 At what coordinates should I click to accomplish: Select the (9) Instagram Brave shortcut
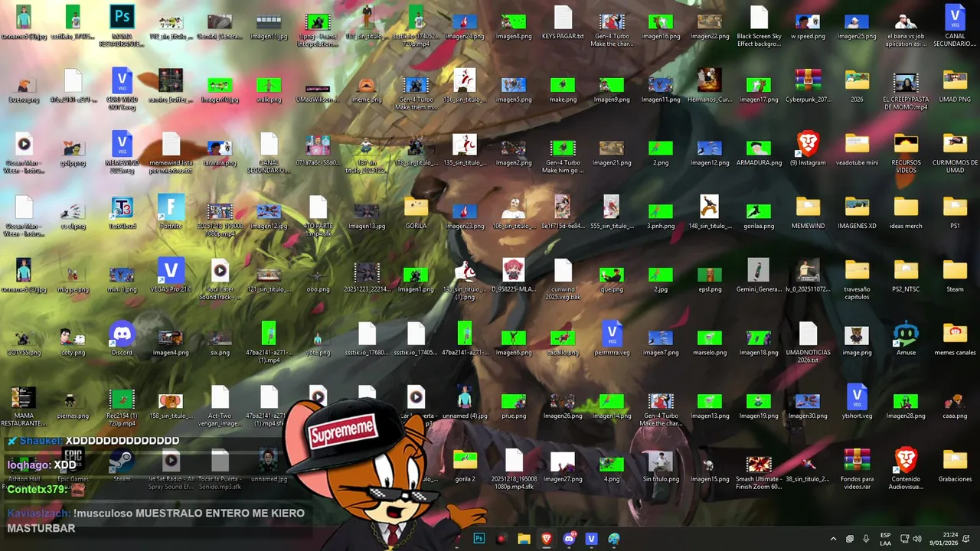pos(808,148)
